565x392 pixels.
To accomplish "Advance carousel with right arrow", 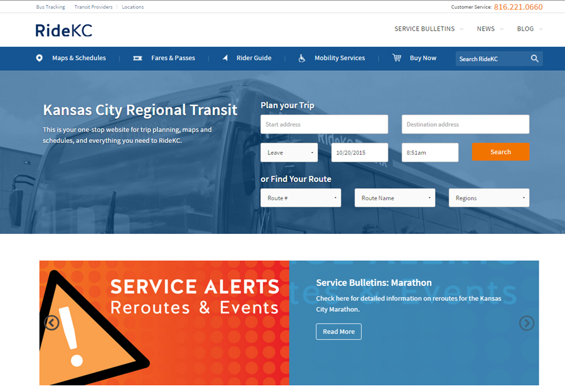I will 527,323.
